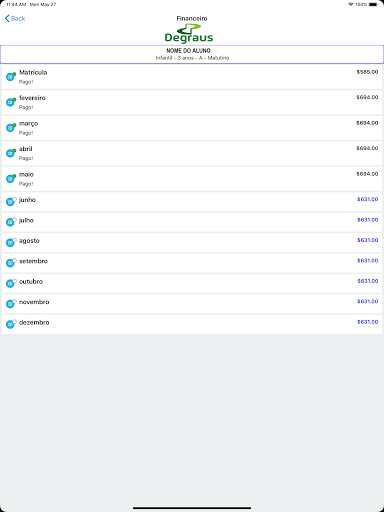Select the maio payment row

pos(192,179)
